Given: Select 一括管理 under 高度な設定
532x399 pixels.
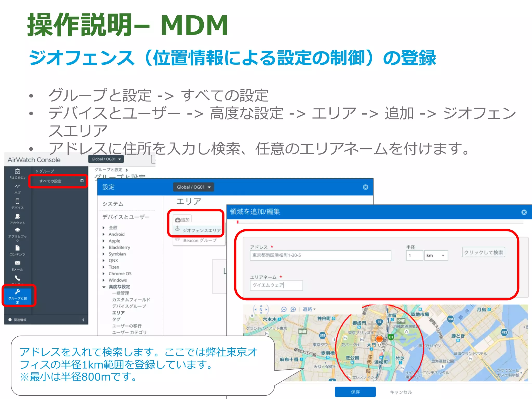Looking at the screenshot, I should pyautogui.click(x=121, y=293).
